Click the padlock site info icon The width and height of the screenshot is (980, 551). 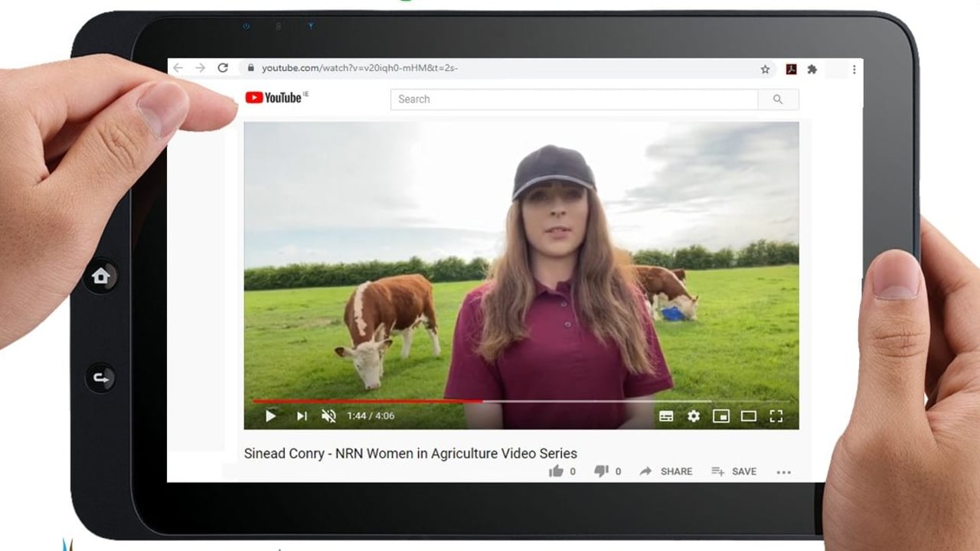click(x=250, y=68)
